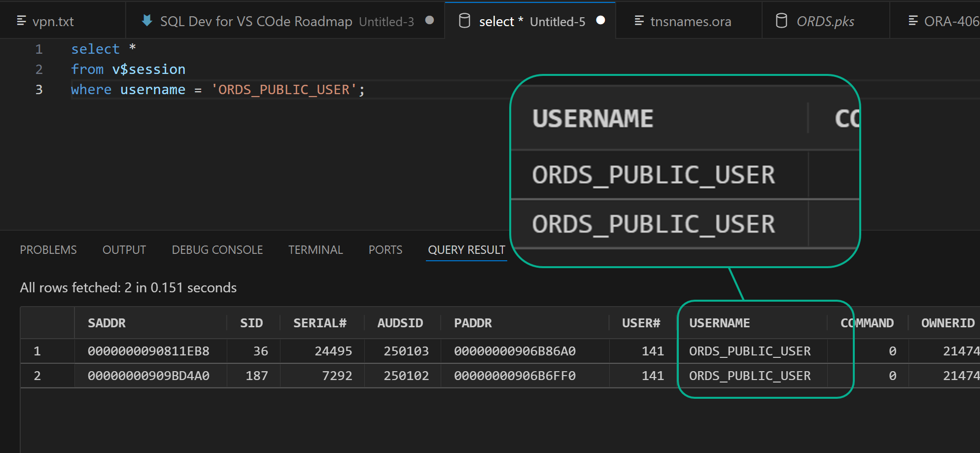Click editor line number 2
This screenshot has height=453, width=980.
pos(39,69)
